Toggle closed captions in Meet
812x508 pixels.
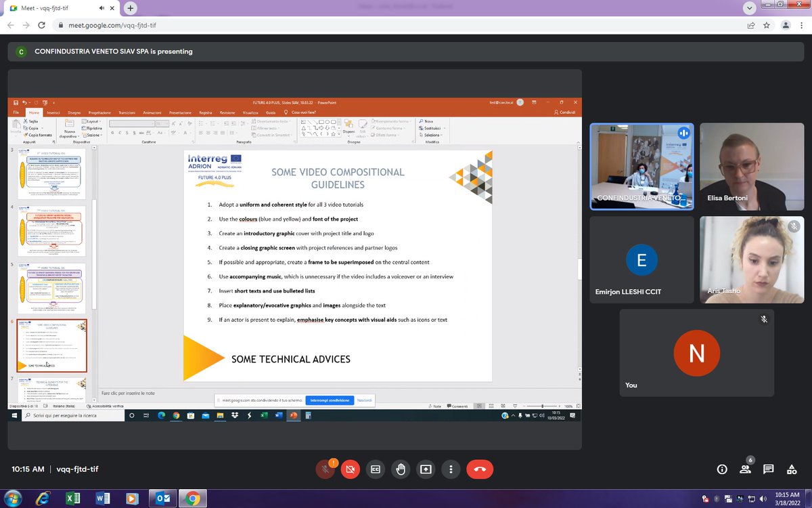pyautogui.click(x=375, y=469)
